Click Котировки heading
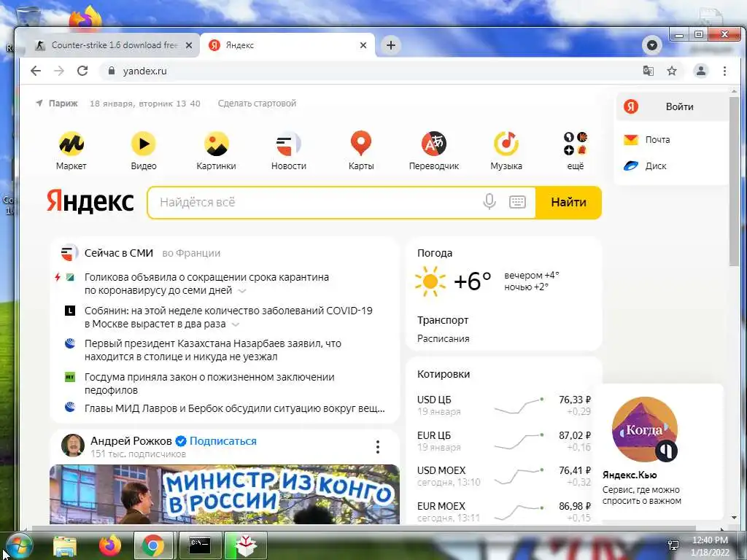Image resolution: width=747 pixels, height=560 pixels. [444, 374]
